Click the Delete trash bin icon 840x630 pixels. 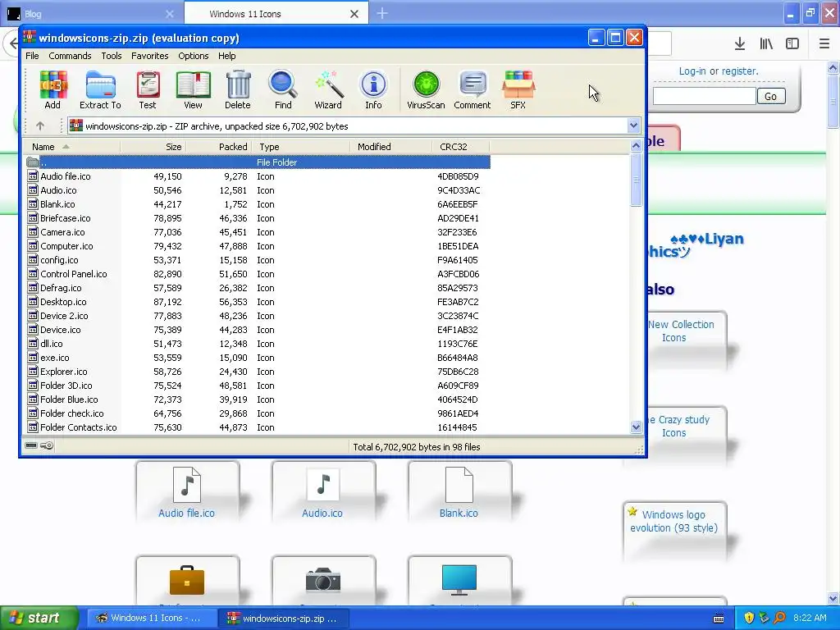click(238, 89)
